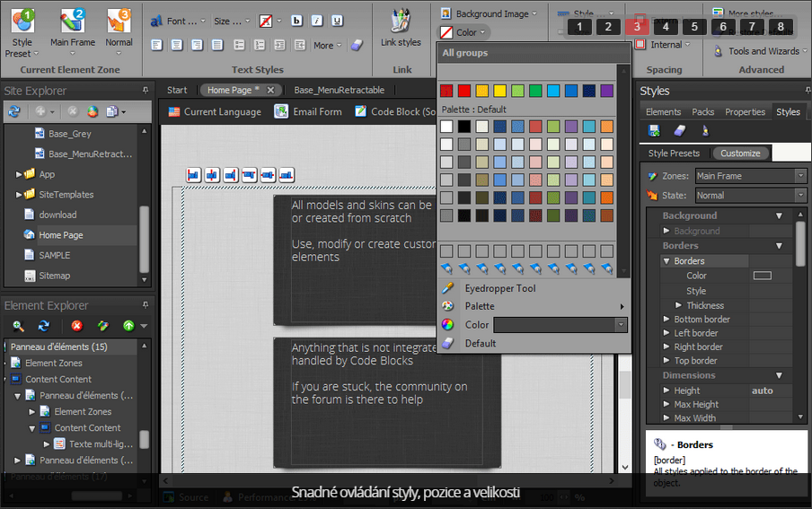Select the download page
Screen dimensions: 812x509
pyautogui.click(x=57, y=215)
